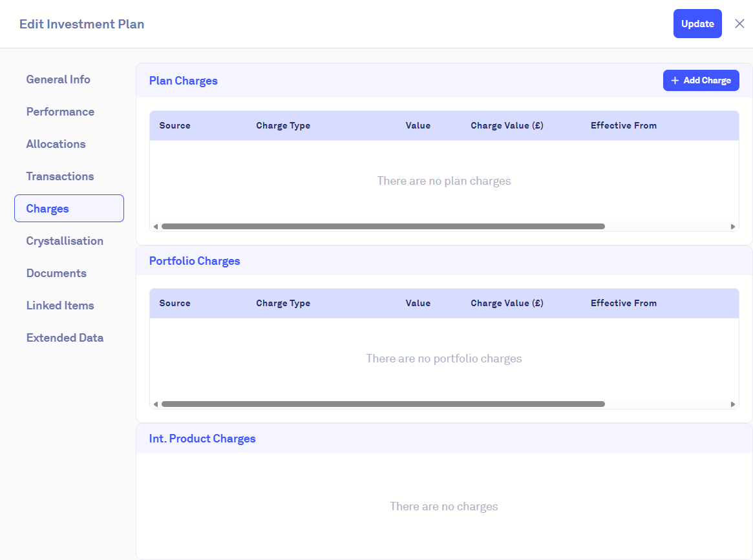Select the Transactions tab
Viewport: 753px width, 560px height.
pos(60,176)
